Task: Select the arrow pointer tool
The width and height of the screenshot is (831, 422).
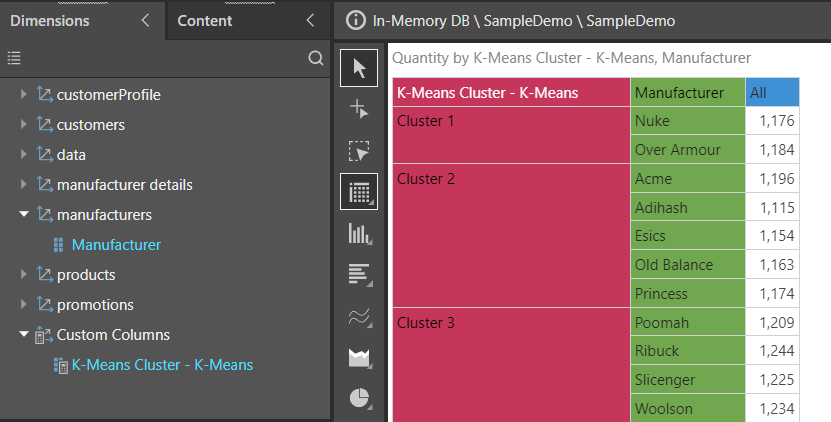Action: pos(359,68)
